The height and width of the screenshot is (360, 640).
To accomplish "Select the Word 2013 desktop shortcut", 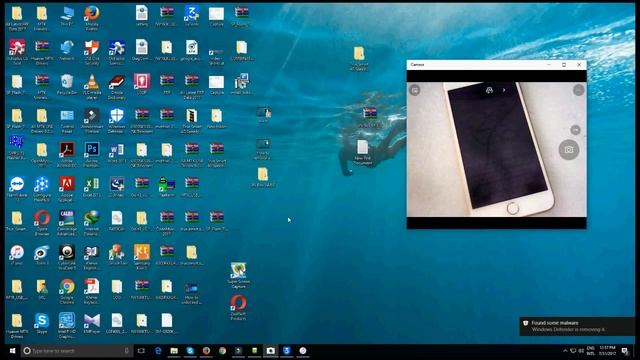I will [x=117, y=153].
